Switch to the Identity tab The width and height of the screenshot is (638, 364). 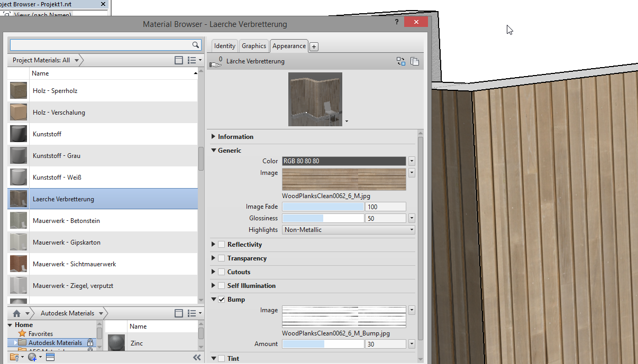pos(225,46)
